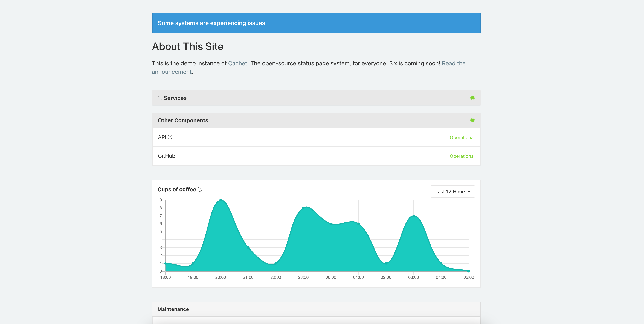Click the 20:00 peak data point on chart
This screenshot has width=644, height=324.
tap(221, 200)
